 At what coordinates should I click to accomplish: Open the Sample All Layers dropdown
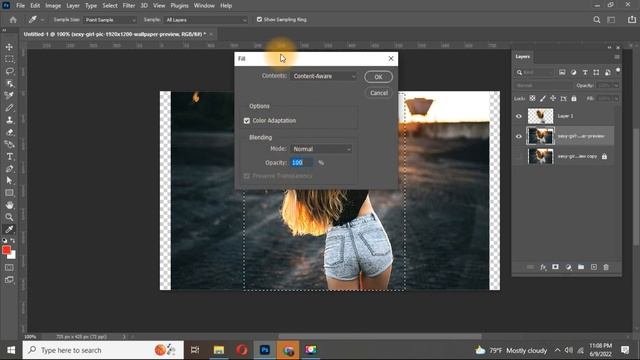[x=206, y=20]
